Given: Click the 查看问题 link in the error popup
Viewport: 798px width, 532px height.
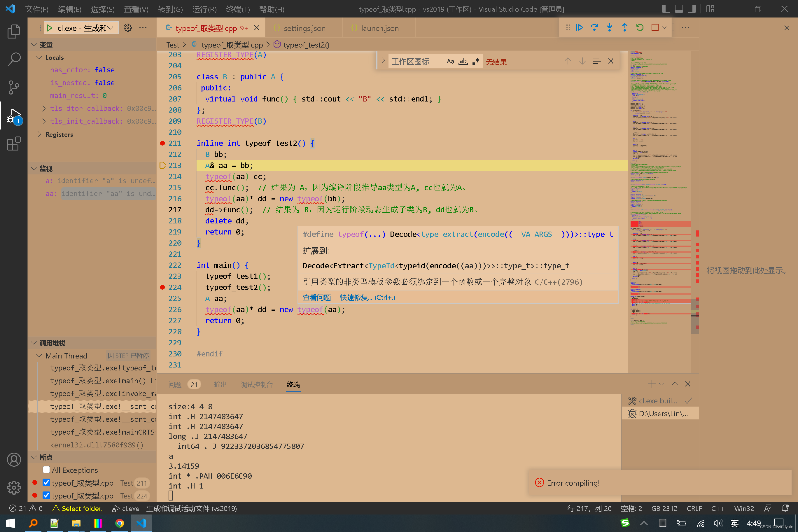Looking at the screenshot, I should [x=316, y=297].
